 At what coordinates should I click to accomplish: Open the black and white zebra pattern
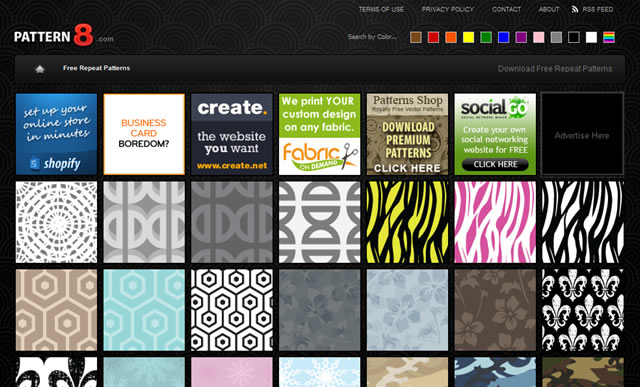583,222
